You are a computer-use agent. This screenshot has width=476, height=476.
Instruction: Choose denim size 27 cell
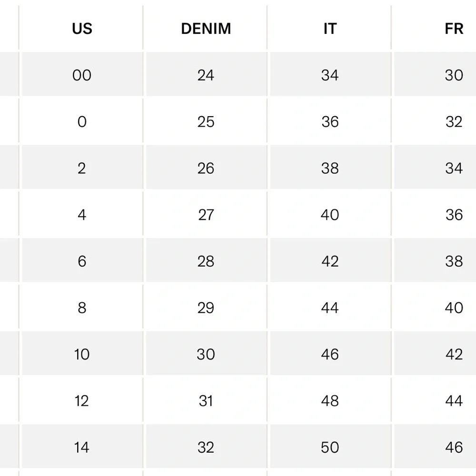tap(206, 214)
